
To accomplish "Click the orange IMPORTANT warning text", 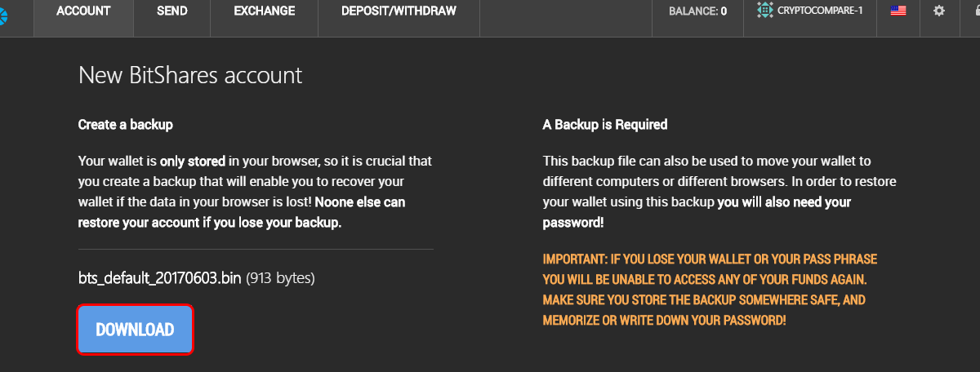I will pos(708,289).
